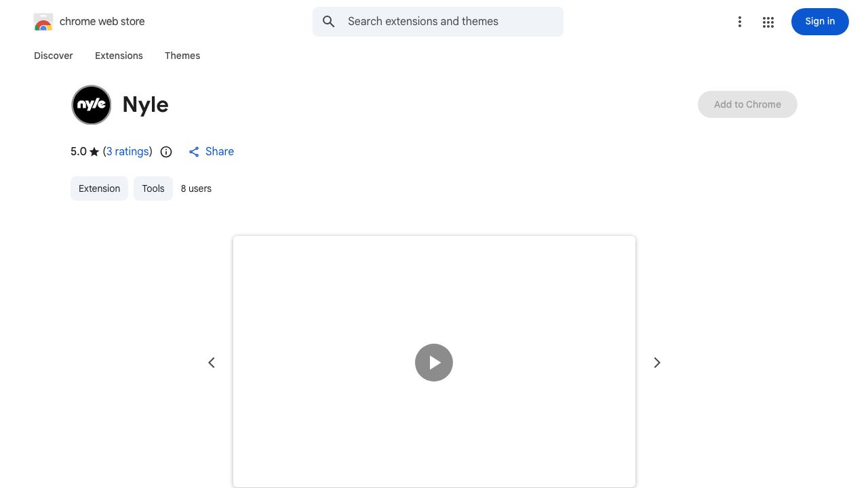This screenshot has width=868, height=488.
Task: Click the Nyle extension title
Action: (146, 105)
